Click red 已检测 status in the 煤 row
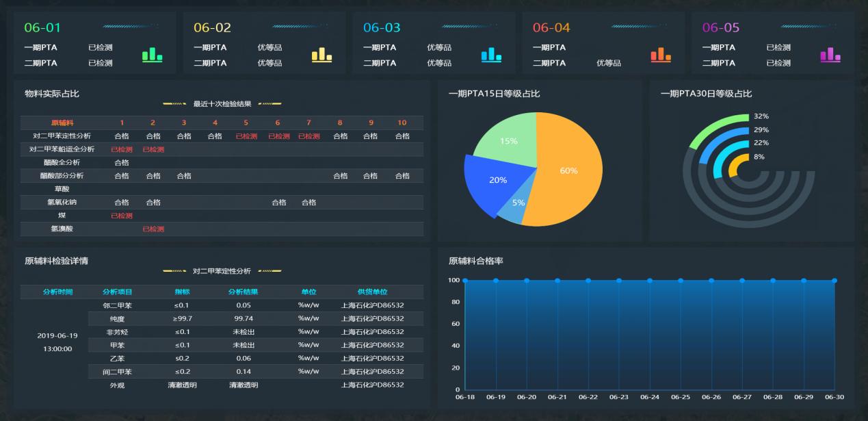This screenshot has height=421, width=868. [122, 216]
